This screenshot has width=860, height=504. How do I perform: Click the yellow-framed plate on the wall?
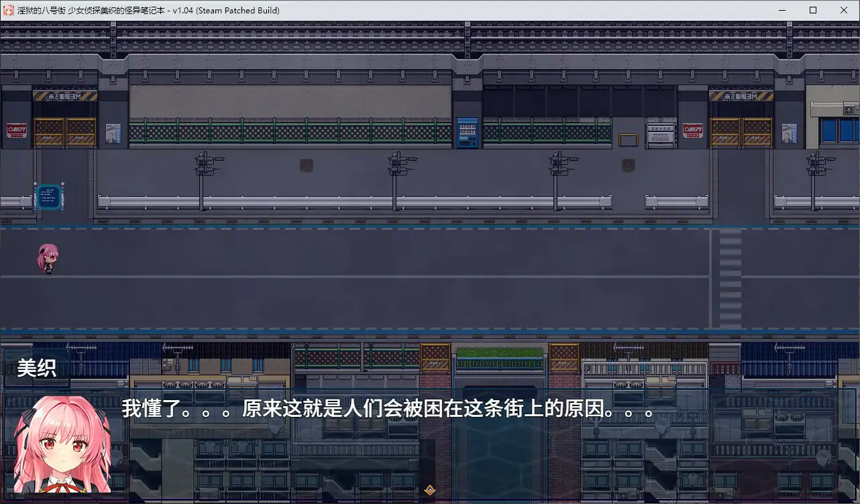point(629,140)
